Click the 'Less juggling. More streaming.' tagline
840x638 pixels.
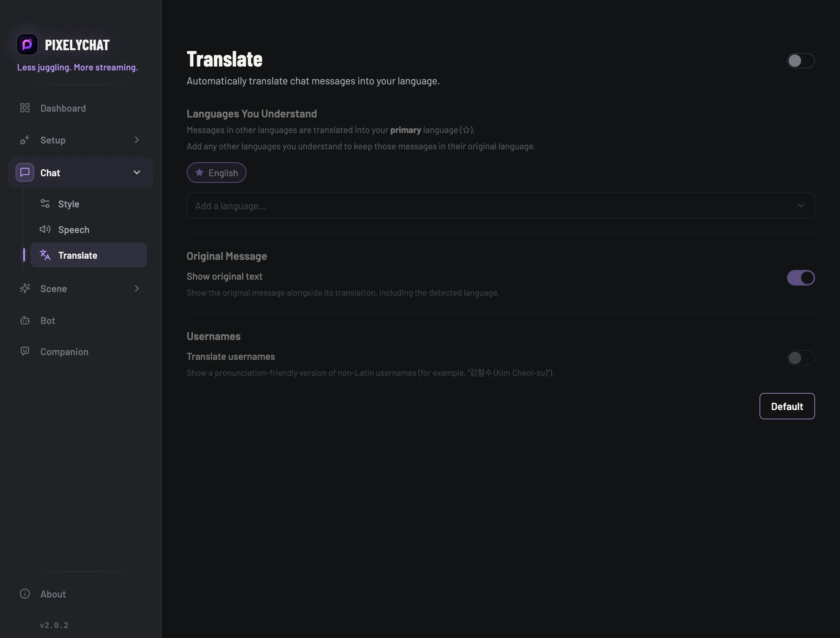(x=77, y=67)
